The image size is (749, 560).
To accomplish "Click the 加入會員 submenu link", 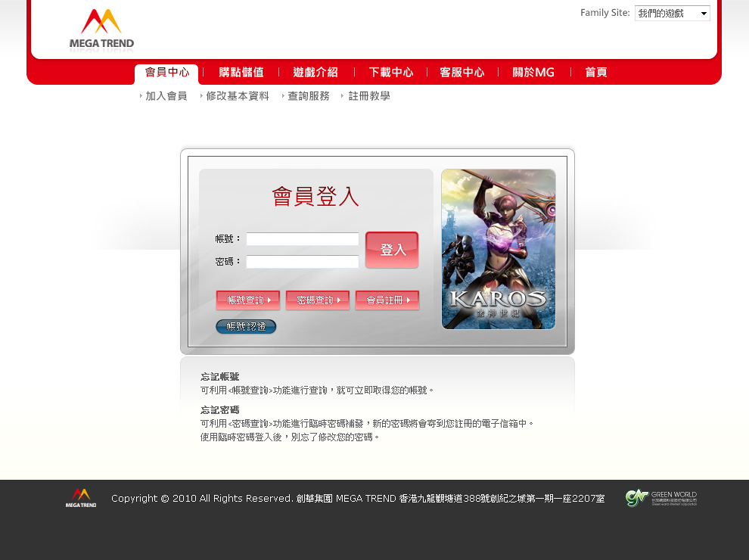I will (x=166, y=96).
